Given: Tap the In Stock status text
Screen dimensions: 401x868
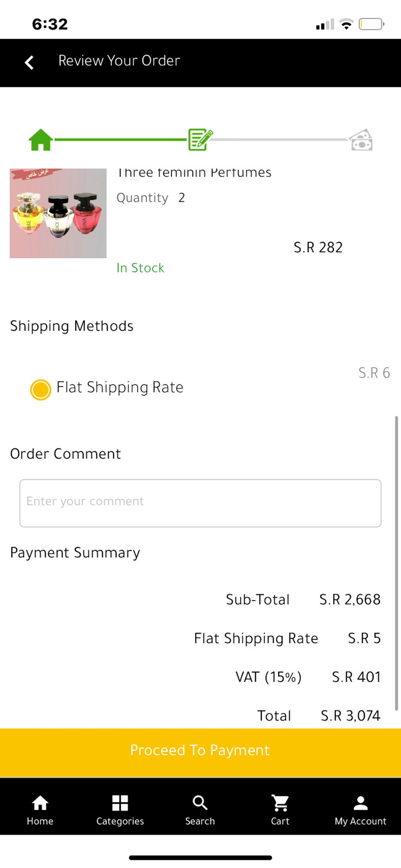Looking at the screenshot, I should tap(140, 268).
